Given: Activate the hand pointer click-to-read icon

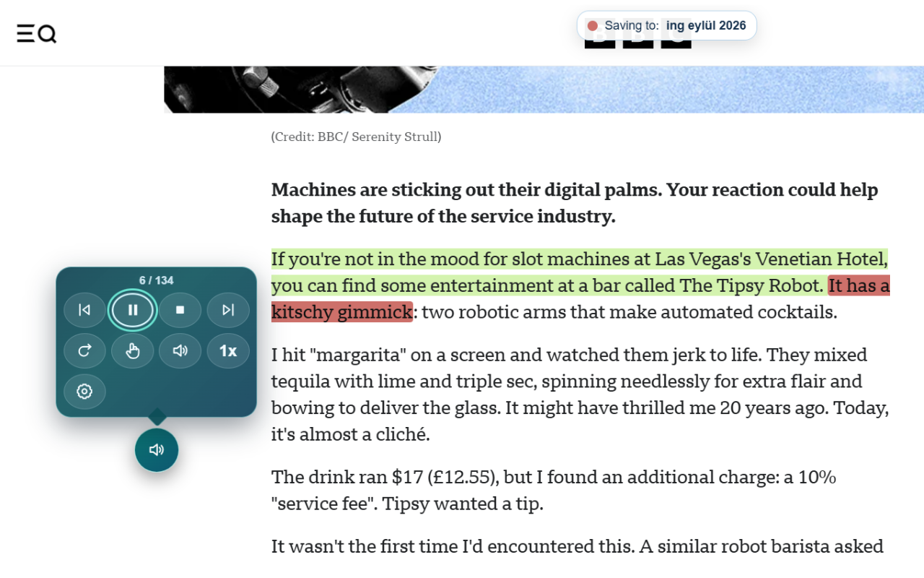Looking at the screenshot, I should pyautogui.click(x=133, y=351).
